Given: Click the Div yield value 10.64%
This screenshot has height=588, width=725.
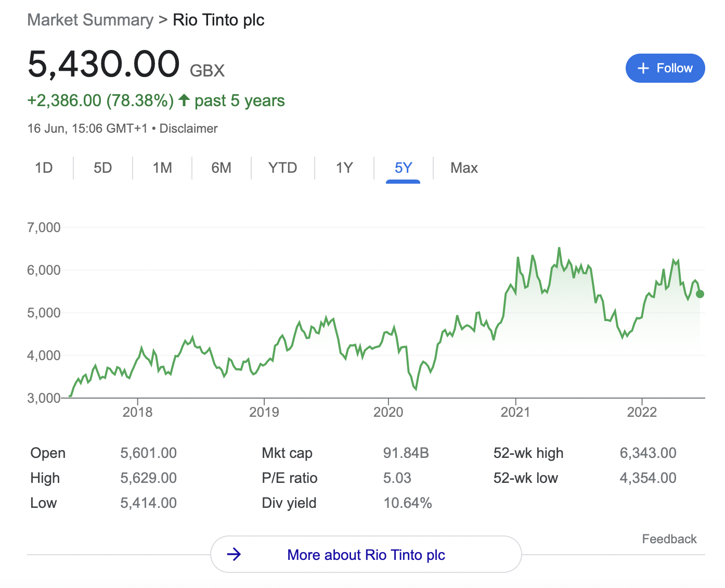Looking at the screenshot, I should [x=408, y=503].
